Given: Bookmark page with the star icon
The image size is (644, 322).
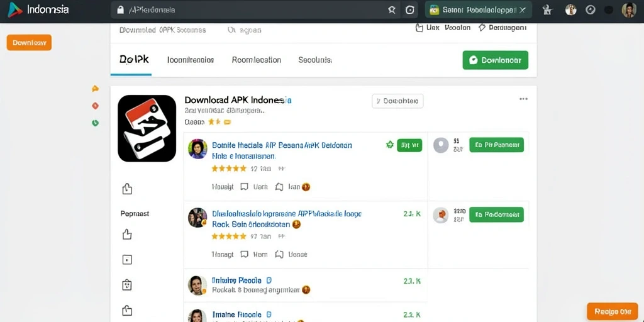Looking at the screenshot, I should [392, 10].
